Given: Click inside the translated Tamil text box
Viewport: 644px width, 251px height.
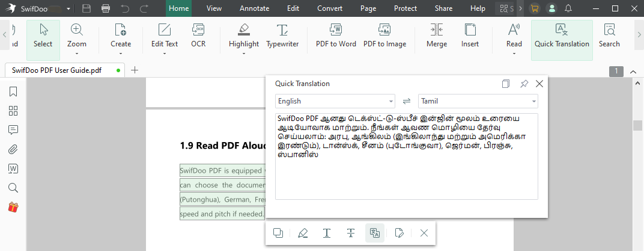Looking at the screenshot, I should tap(407, 156).
